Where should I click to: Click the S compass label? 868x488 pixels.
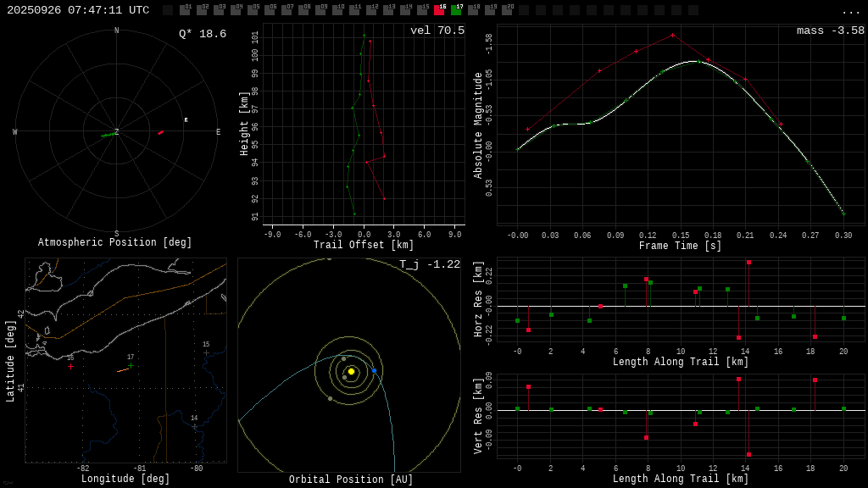click(x=116, y=234)
